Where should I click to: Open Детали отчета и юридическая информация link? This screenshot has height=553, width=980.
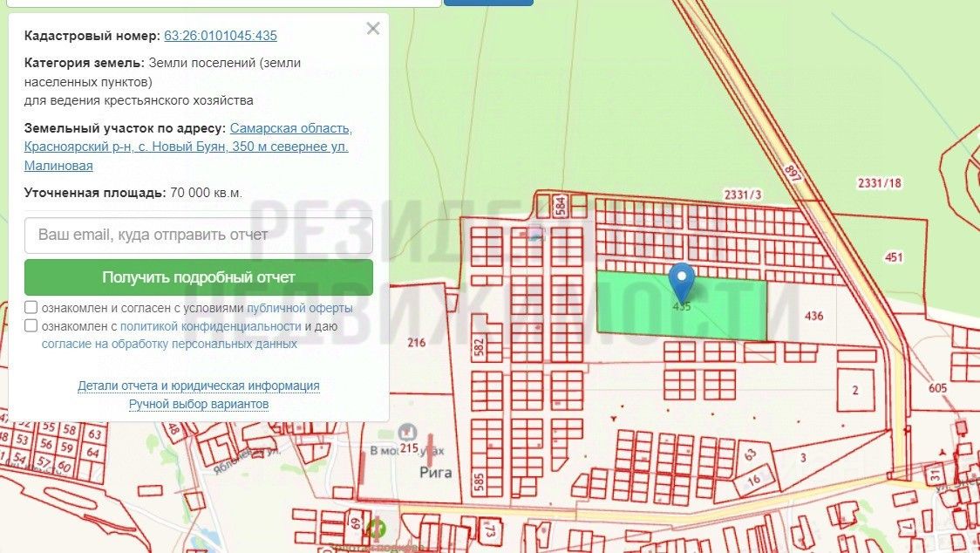coord(199,386)
